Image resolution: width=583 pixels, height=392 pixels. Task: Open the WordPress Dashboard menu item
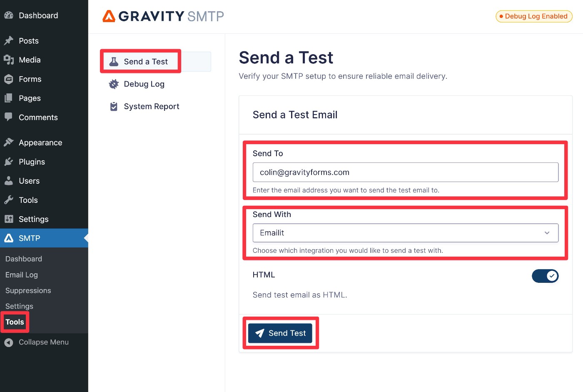pos(38,15)
